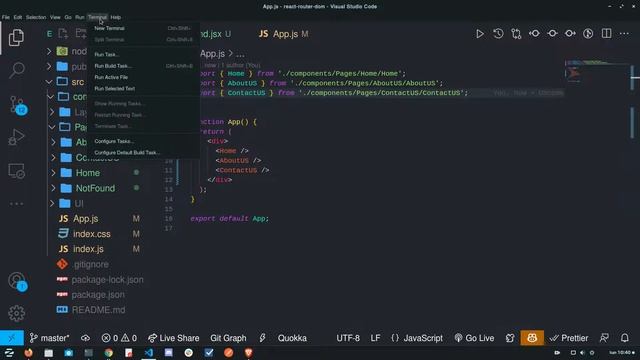Open the Remote Explorer view icon

tap(16, 171)
